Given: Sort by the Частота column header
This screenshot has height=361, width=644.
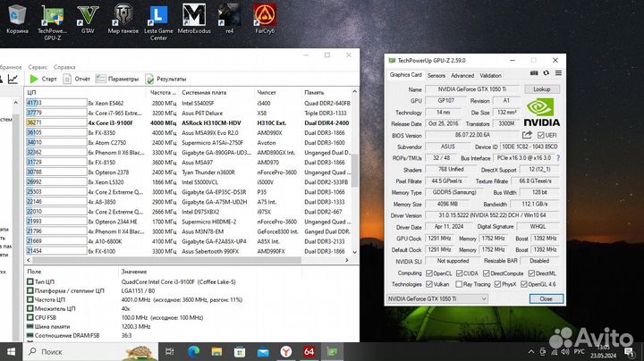Looking at the screenshot, I should point(163,92).
